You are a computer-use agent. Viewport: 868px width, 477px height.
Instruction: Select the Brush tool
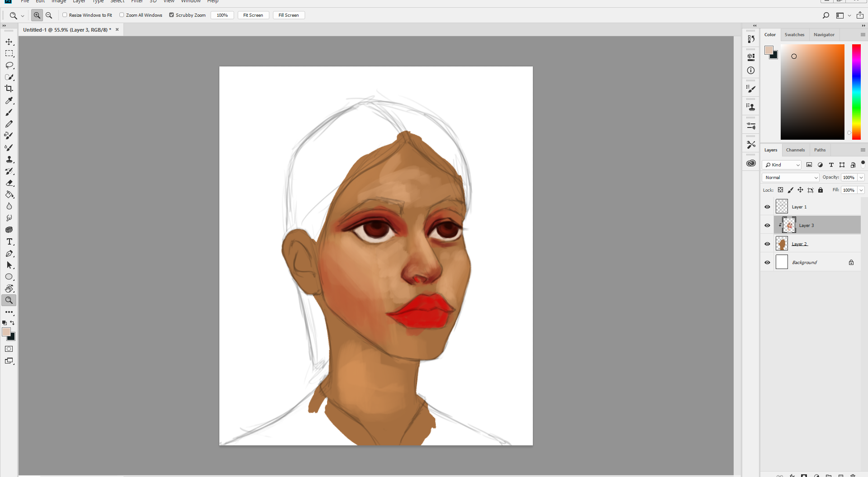click(x=9, y=112)
